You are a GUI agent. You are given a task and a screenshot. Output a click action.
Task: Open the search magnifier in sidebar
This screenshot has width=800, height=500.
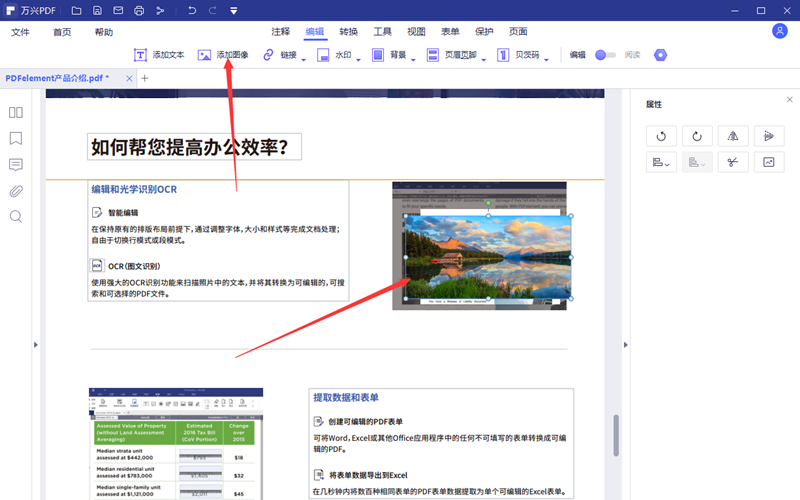coord(16,217)
